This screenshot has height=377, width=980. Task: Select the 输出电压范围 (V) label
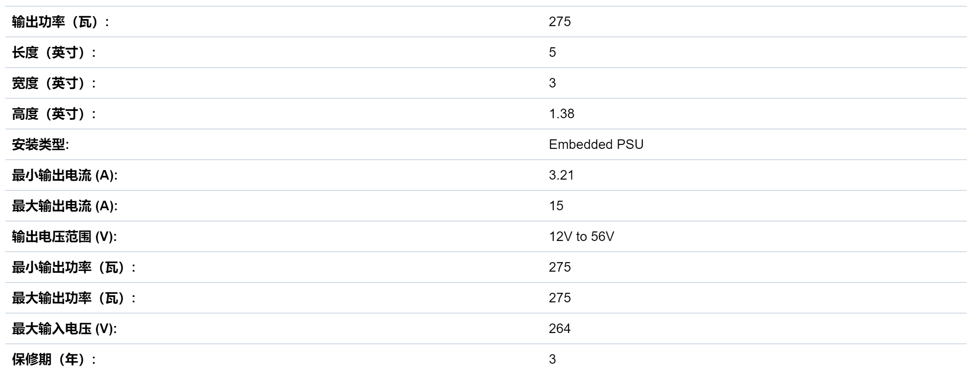[x=64, y=236]
